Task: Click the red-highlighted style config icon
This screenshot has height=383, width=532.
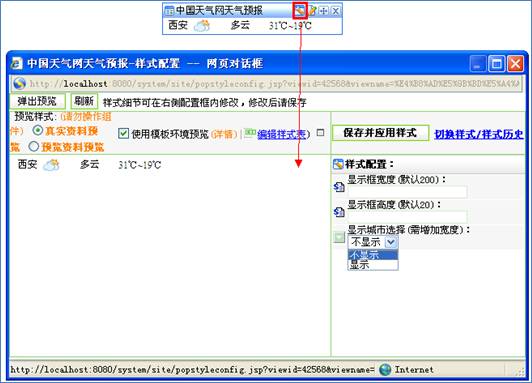Action: tap(300, 11)
